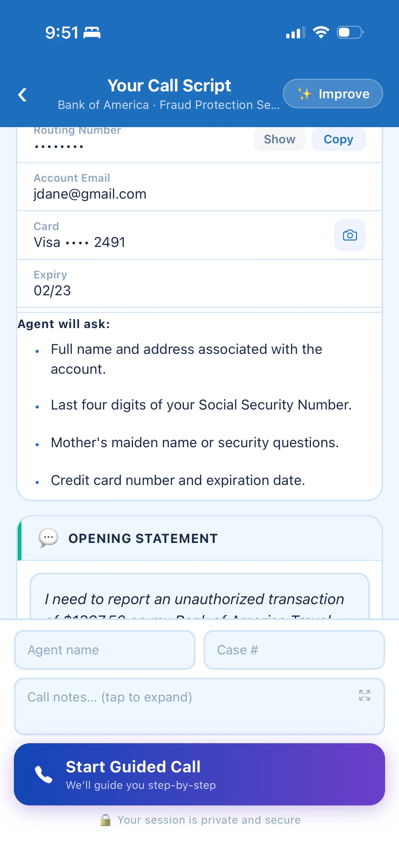Tap the camera icon beside Card
This screenshot has width=399, height=868.
349,235
